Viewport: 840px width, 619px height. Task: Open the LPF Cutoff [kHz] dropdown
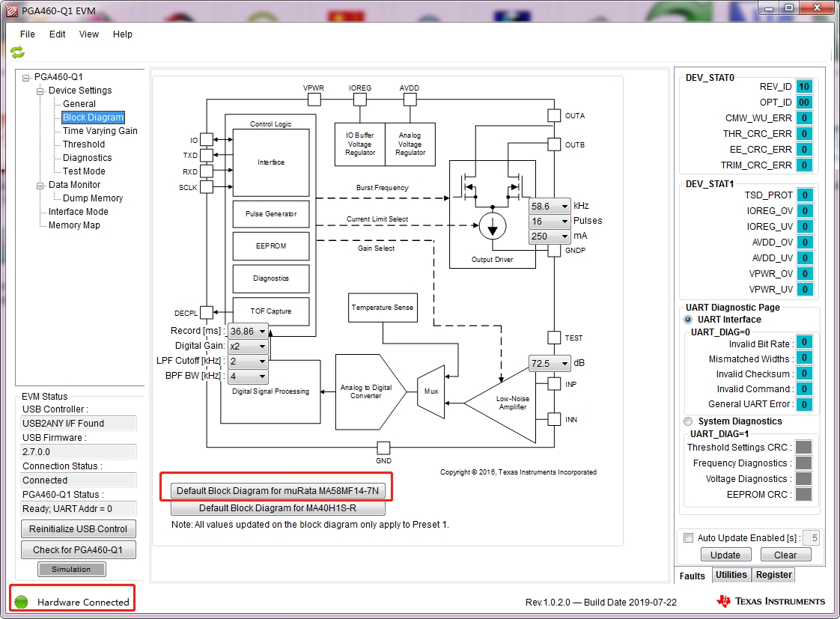(249, 362)
